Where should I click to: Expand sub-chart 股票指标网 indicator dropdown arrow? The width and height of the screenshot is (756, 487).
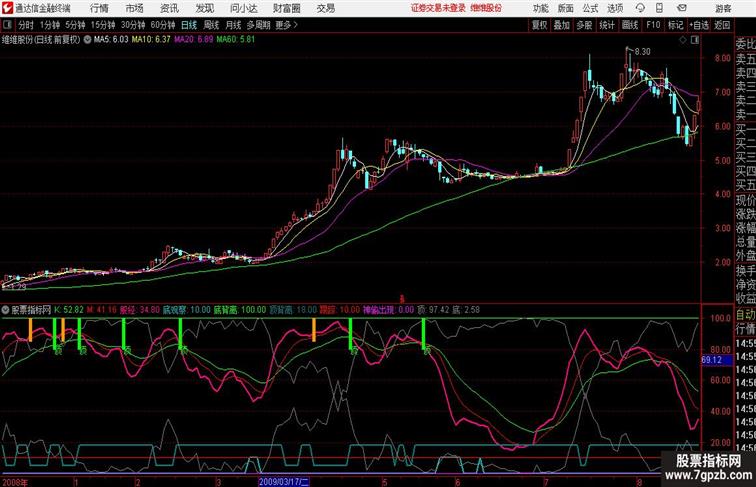[5, 310]
